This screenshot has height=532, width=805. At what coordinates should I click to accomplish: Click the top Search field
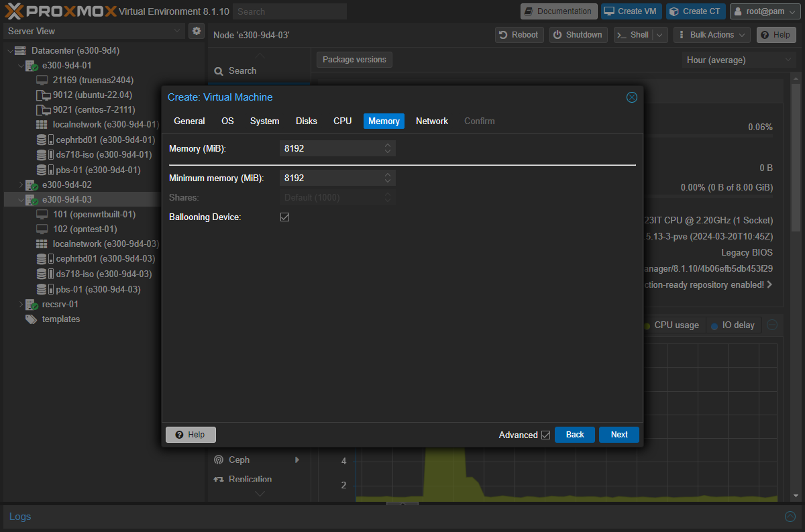pyautogui.click(x=290, y=11)
